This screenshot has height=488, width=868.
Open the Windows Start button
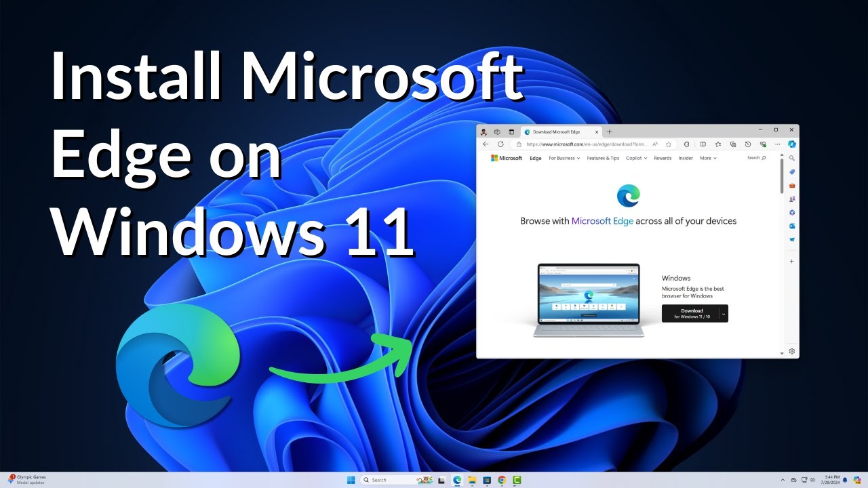[x=351, y=480]
